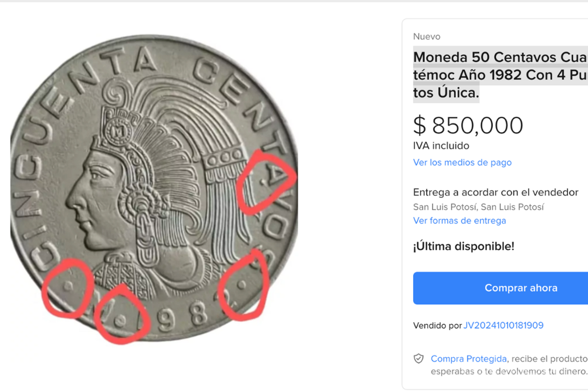Viewport: 588px width, 392px height.
Task: Open Ver formas de entrega
Action: click(460, 220)
